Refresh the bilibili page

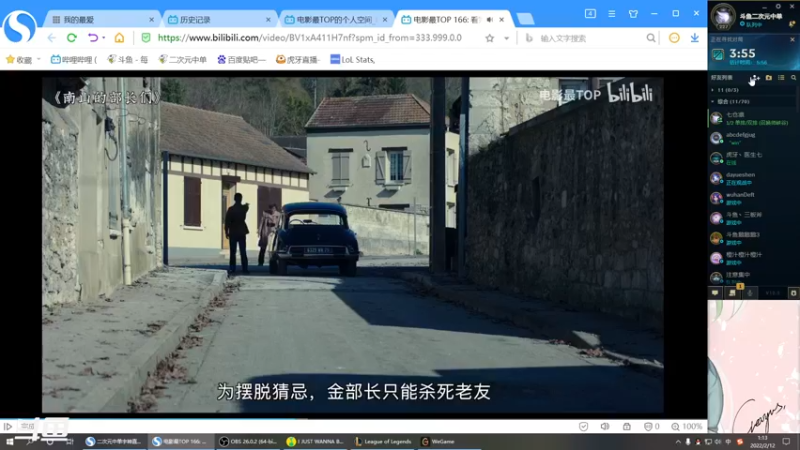point(71,38)
